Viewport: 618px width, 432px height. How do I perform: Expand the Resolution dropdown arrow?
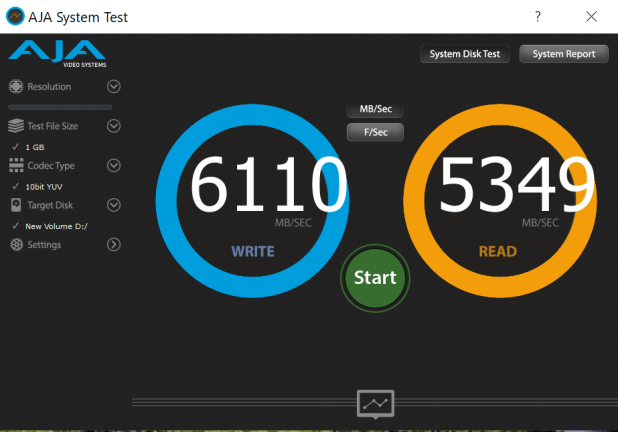click(x=114, y=86)
